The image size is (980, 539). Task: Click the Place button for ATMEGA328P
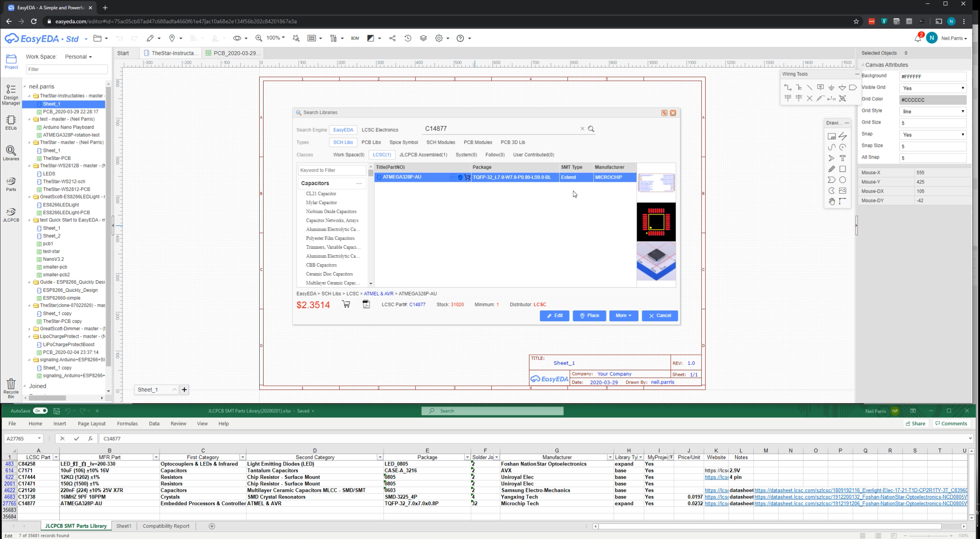[589, 315]
